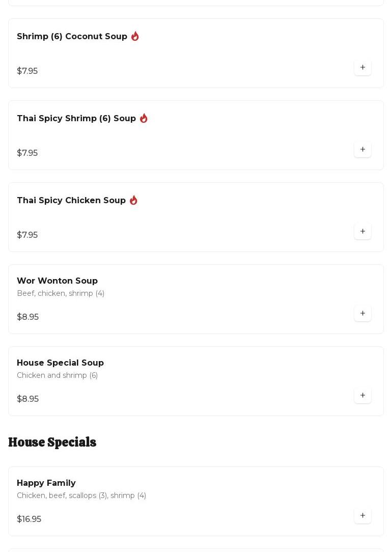
Task: Add Happy Family to the order
Action: click(362, 515)
